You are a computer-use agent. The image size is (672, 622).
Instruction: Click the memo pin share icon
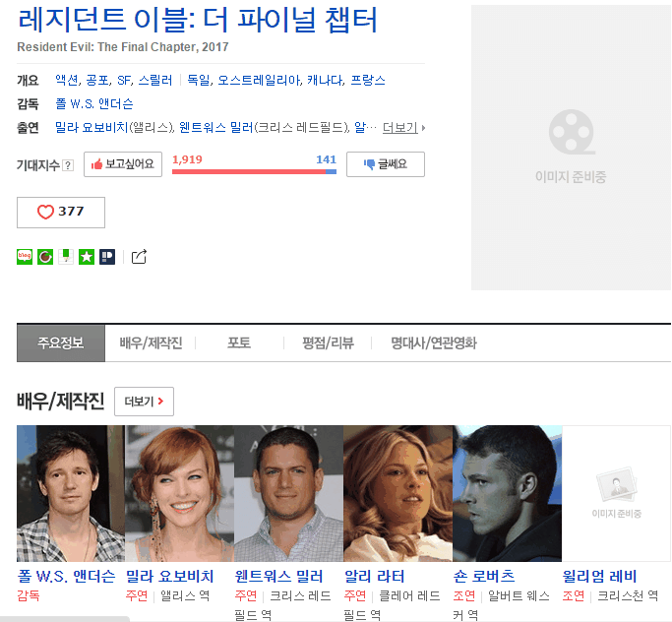tap(66, 257)
